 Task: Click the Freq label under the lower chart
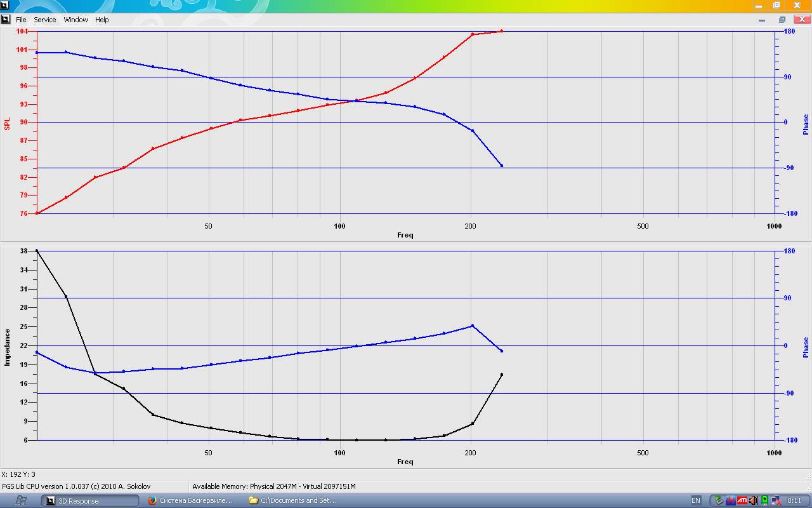click(405, 462)
